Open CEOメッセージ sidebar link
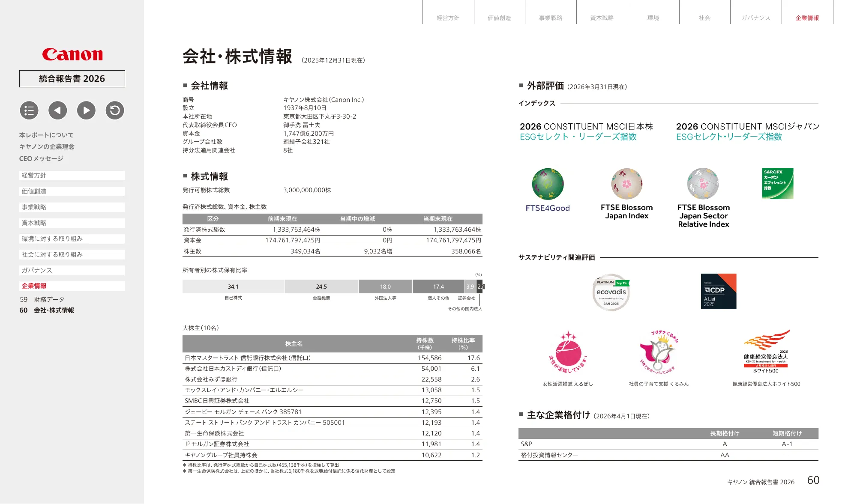This screenshot has width=857, height=504. [41, 158]
